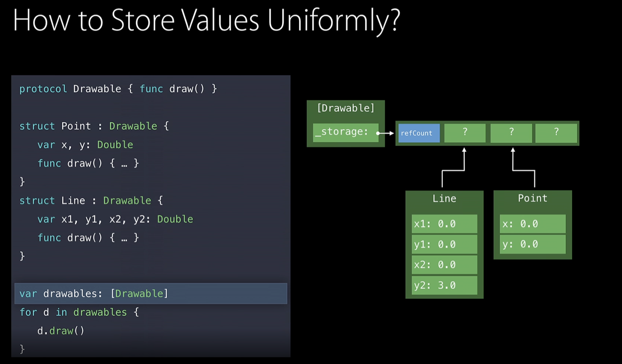This screenshot has width=622, height=364.
Task: Click the d.draw() call in the loop
Action: 61,331
